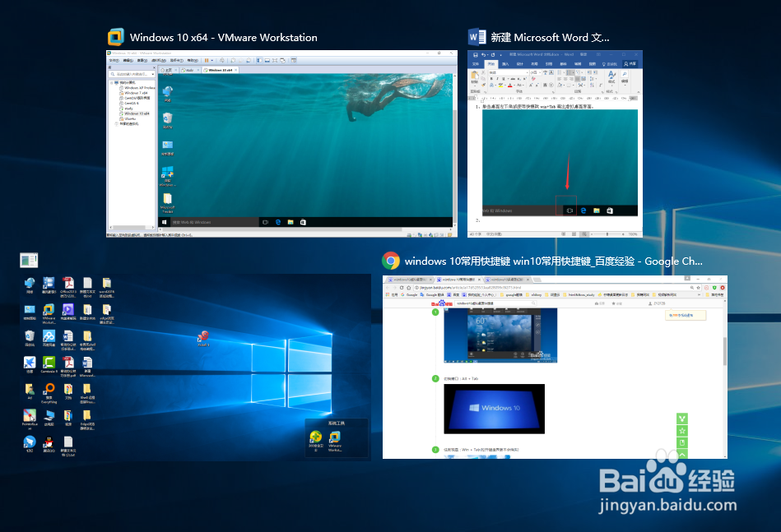Close the VMware library sidebar panel
This screenshot has width=781, height=532.
point(154,67)
